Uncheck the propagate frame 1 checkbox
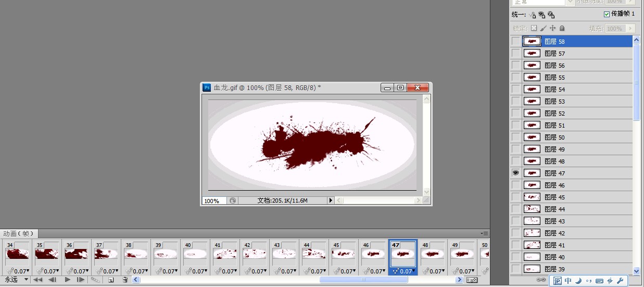Image resolution: width=644 pixels, height=287 pixels. coord(607,14)
